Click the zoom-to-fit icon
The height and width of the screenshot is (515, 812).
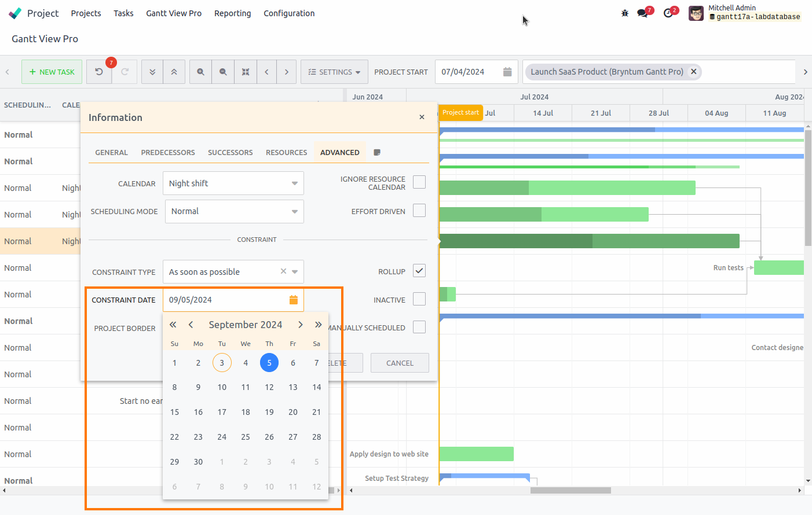(245, 72)
